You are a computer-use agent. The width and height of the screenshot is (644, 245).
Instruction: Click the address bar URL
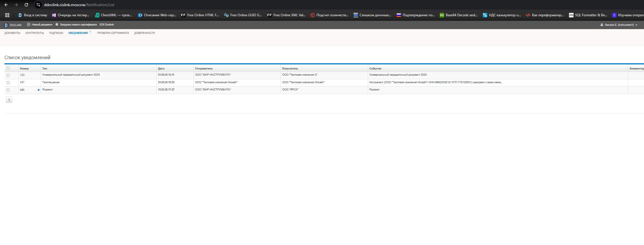(79, 5)
